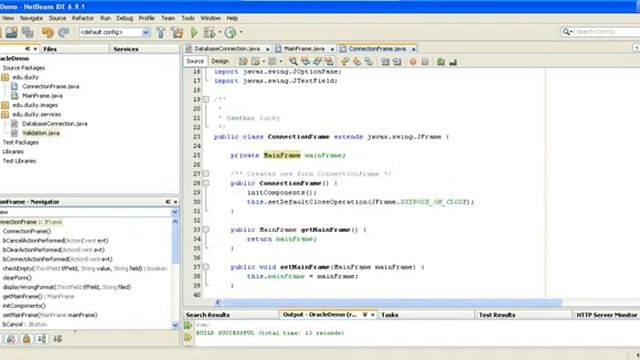Screen dimensions: 640x360
Task: Click the Comment editor toolbar icon
Action: (441, 62)
